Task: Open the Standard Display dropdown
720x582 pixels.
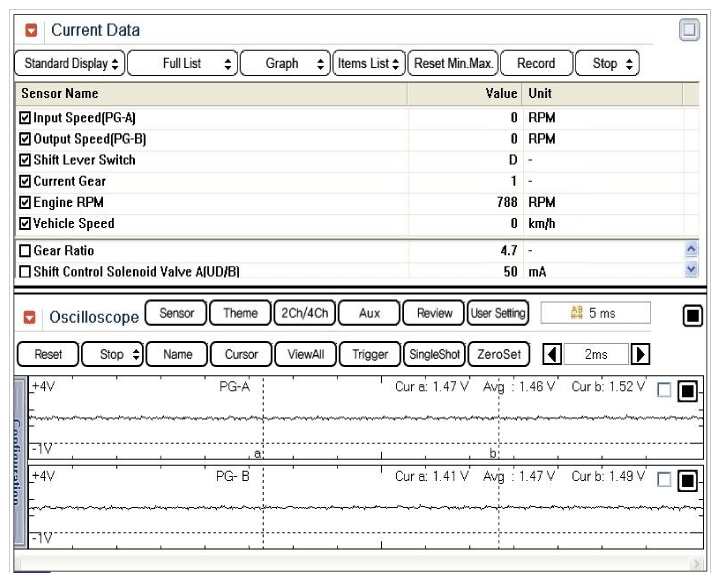Action: pos(70,63)
